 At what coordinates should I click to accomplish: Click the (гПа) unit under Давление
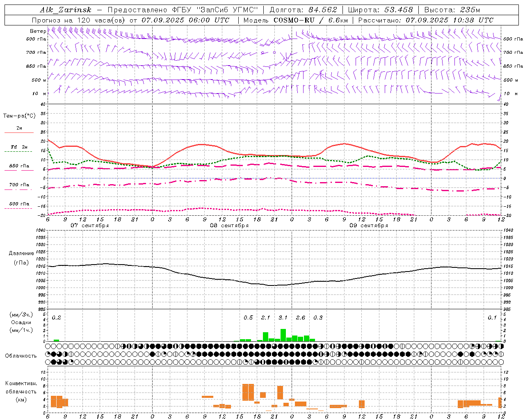tap(21, 263)
